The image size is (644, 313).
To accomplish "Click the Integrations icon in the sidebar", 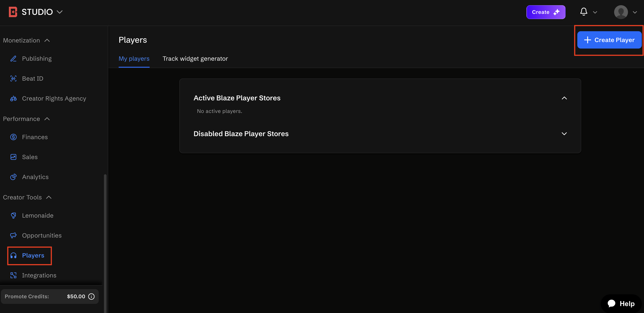I will [x=13, y=275].
